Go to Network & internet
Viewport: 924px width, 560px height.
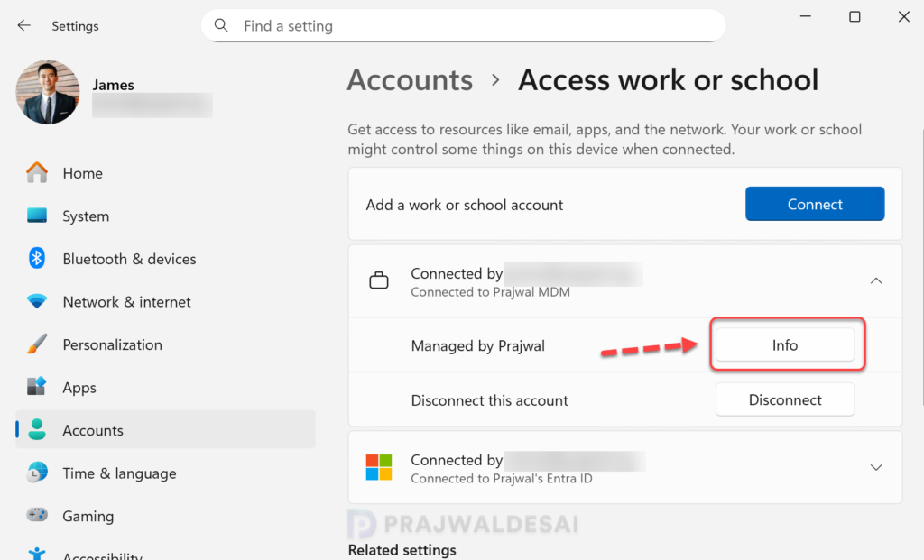(x=165, y=302)
